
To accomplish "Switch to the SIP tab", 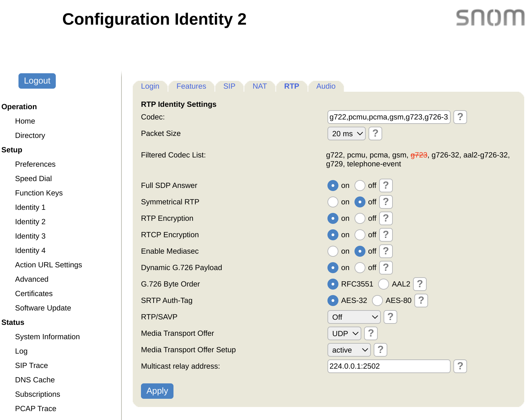I will 229,86.
